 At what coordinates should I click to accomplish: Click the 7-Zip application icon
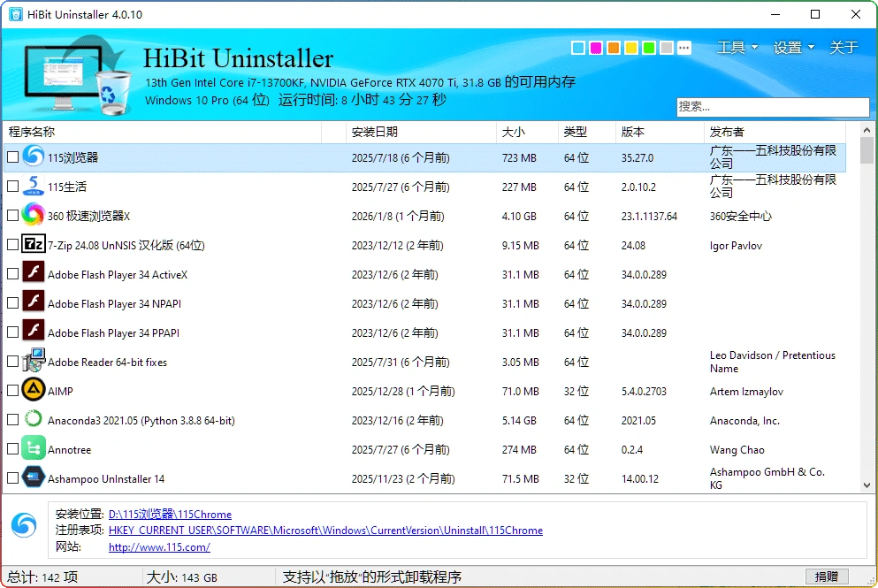(32, 244)
